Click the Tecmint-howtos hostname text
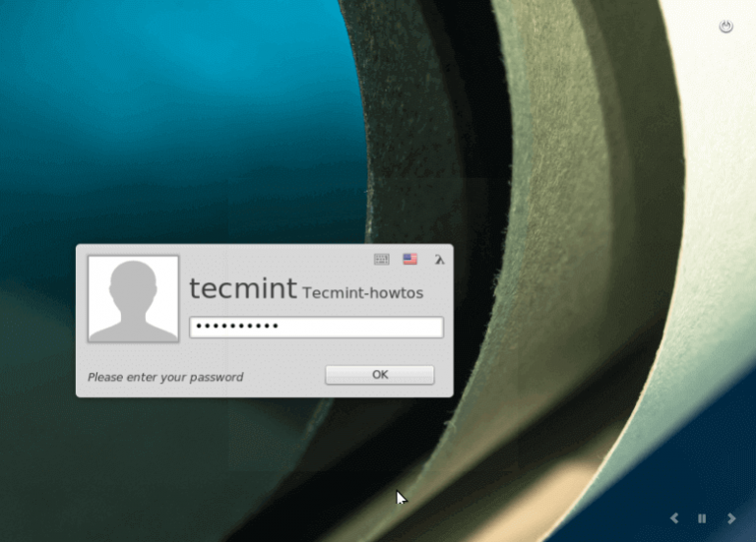The image size is (756, 542). point(362,292)
